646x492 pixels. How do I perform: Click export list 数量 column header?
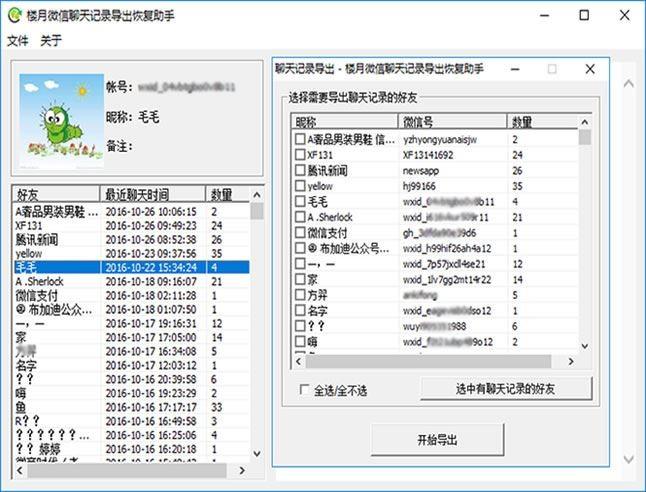tap(543, 122)
